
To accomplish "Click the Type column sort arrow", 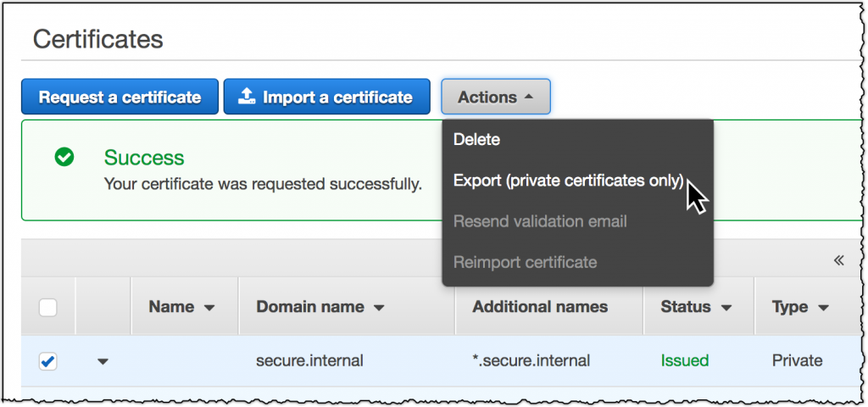I will (x=823, y=308).
